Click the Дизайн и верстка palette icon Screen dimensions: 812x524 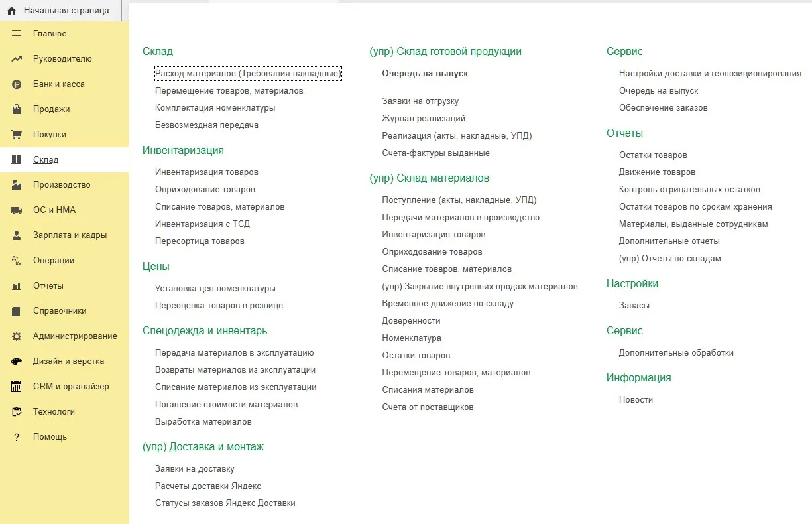point(17,361)
